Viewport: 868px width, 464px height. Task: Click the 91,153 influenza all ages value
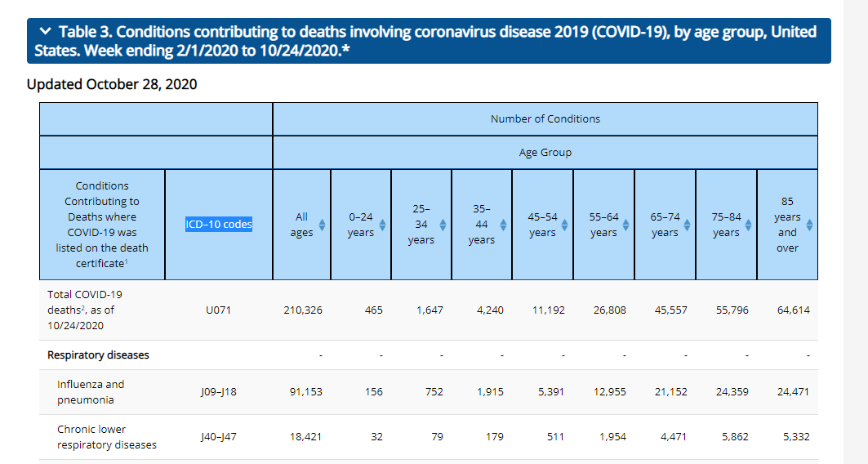[x=306, y=392]
